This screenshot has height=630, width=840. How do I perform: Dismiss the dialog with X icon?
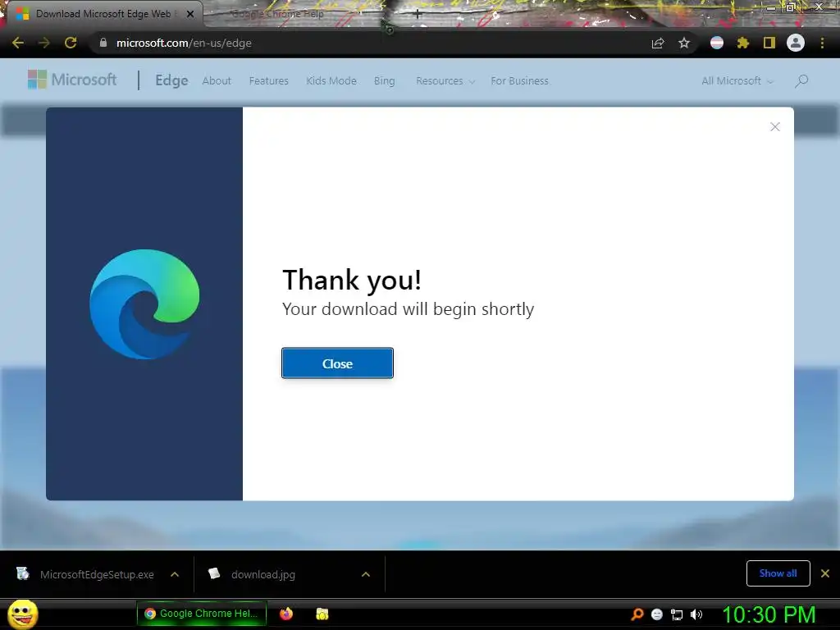point(774,127)
